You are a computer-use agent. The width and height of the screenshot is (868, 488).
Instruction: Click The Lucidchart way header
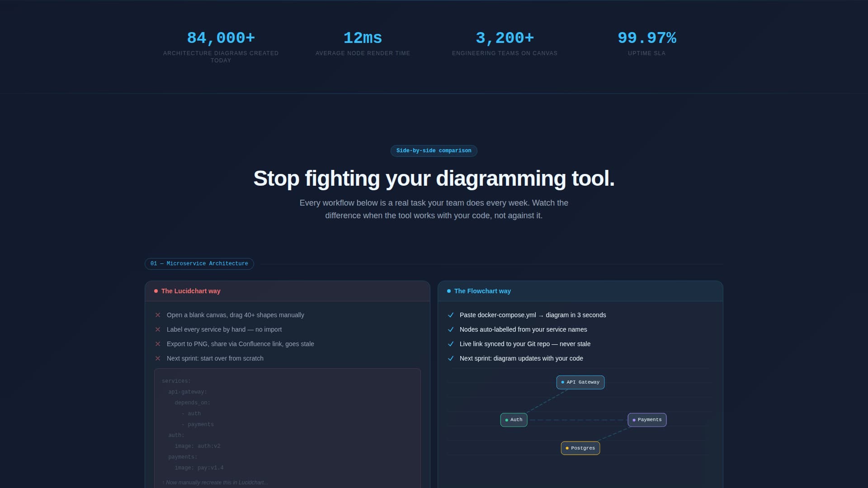tap(287, 291)
